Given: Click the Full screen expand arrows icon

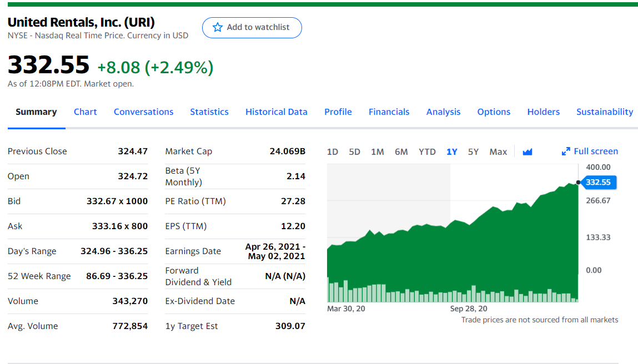Looking at the screenshot, I should (x=566, y=151).
